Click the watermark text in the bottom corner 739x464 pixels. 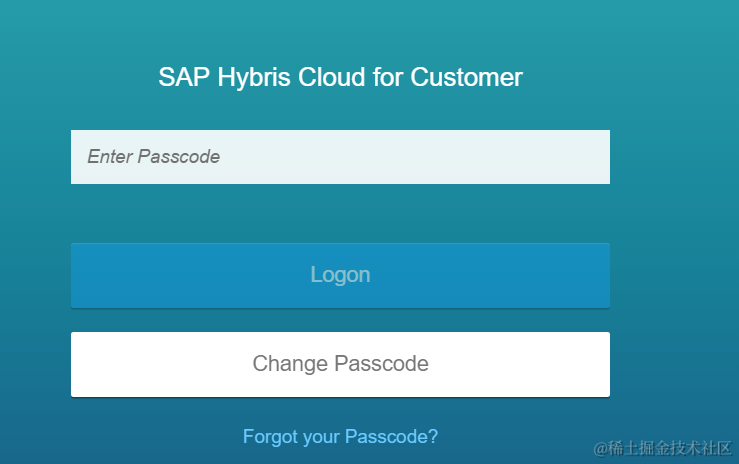[x=663, y=447]
